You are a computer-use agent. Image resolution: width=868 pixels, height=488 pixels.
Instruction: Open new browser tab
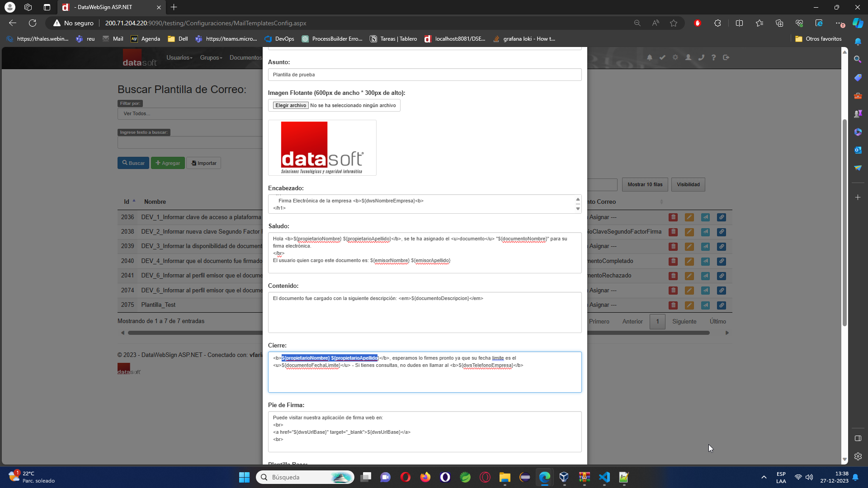pyautogui.click(x=174, y=7)
